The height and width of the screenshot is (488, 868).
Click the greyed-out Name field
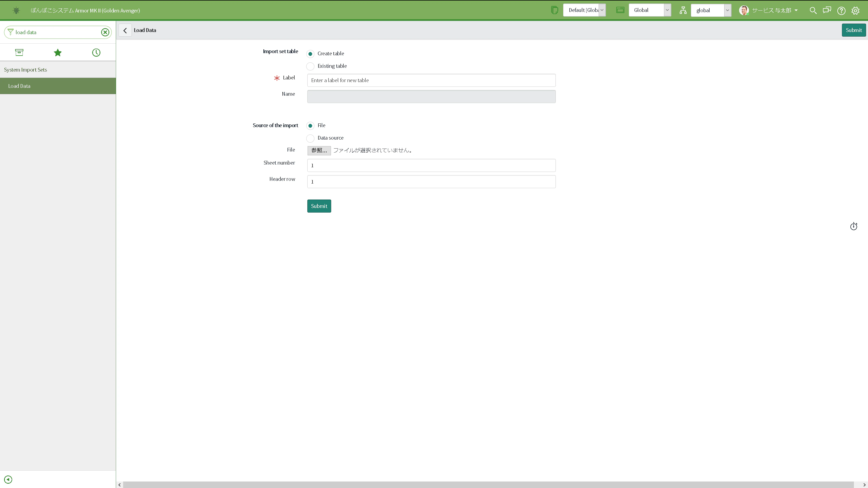[431, 97]
